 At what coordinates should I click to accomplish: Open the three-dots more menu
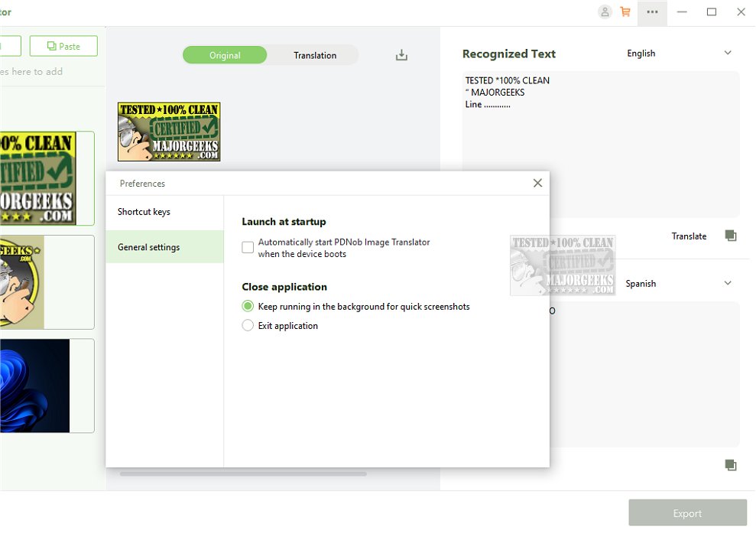(x=652, y=12)
